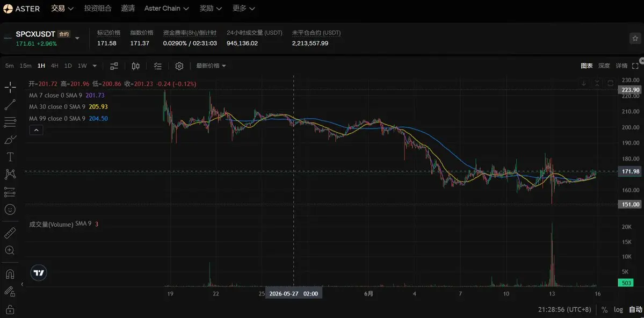The height and width of the screenshot is (318, 644).
Task: Toggle stay in drawing mode pencil-lock icon
Action: point(10,291)
